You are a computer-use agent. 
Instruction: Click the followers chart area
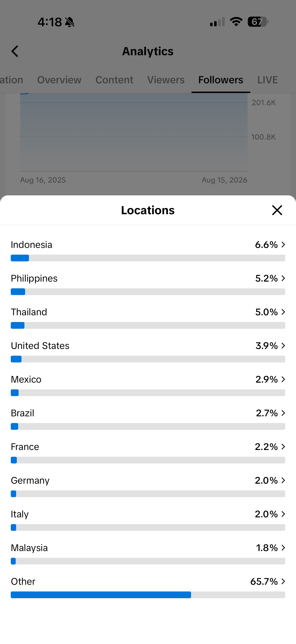134,132
